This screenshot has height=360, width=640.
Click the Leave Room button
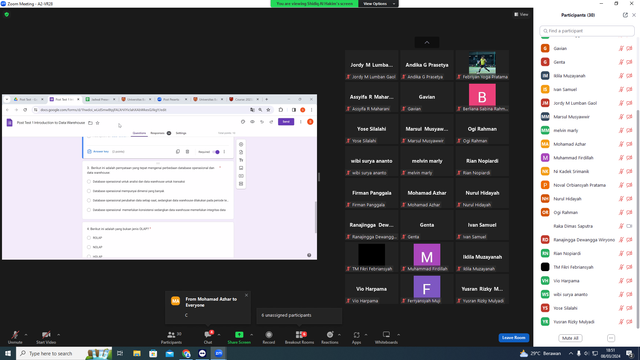(x=513, y=338)
